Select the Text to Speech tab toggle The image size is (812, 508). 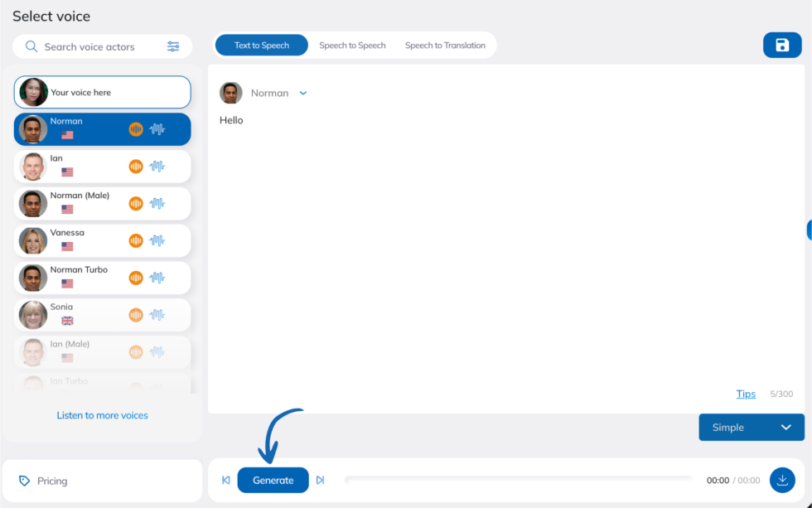[x=261, y=45]
